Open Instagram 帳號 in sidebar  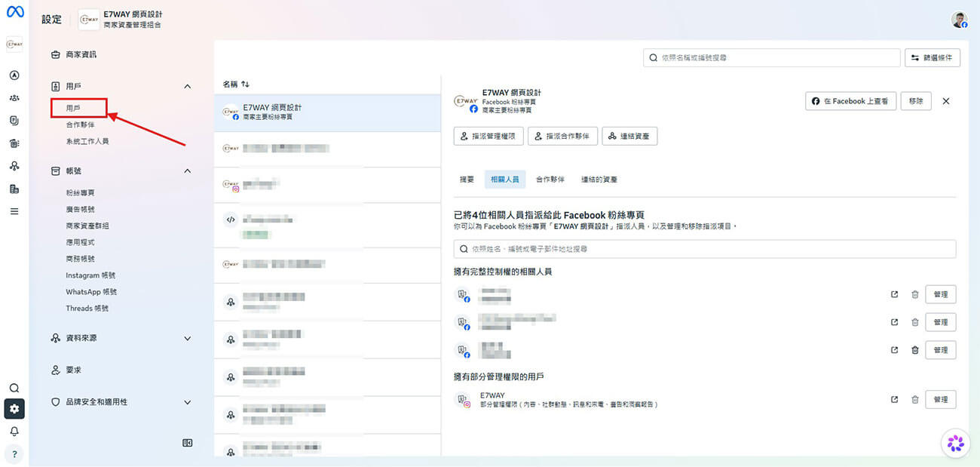pyautogui.click(x=90, y=275)
